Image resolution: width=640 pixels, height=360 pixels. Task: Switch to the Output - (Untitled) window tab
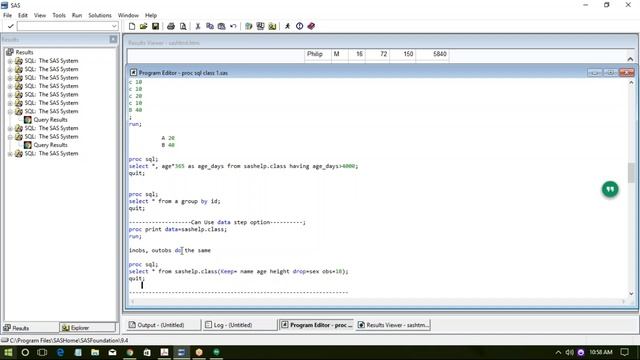tap(163, 325)
